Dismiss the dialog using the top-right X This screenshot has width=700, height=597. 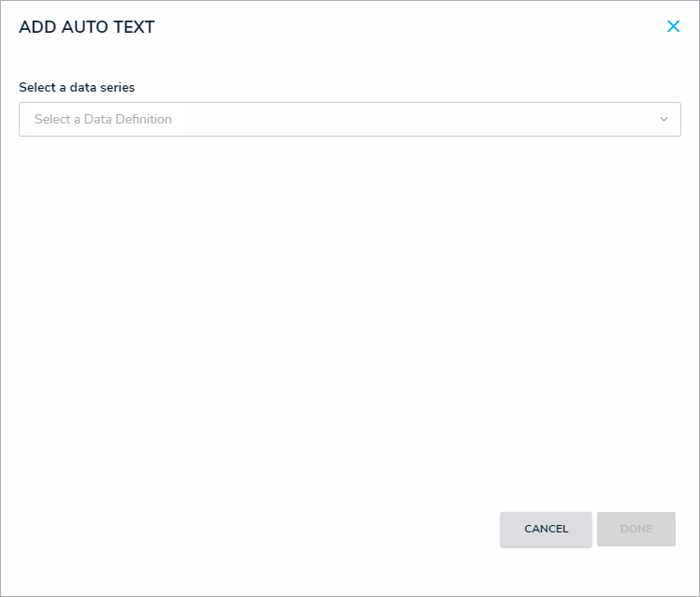click(x=673, y=27)
